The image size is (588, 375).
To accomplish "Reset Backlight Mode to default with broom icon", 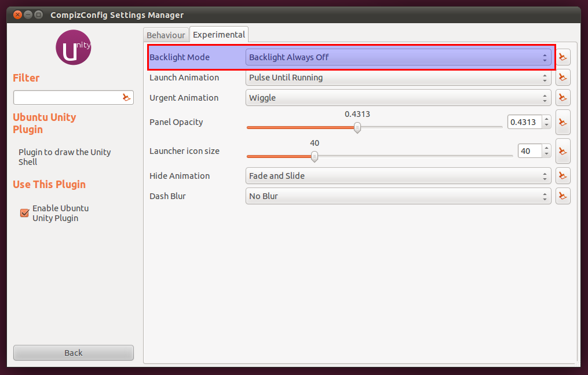I will click(x=563, y=57).
